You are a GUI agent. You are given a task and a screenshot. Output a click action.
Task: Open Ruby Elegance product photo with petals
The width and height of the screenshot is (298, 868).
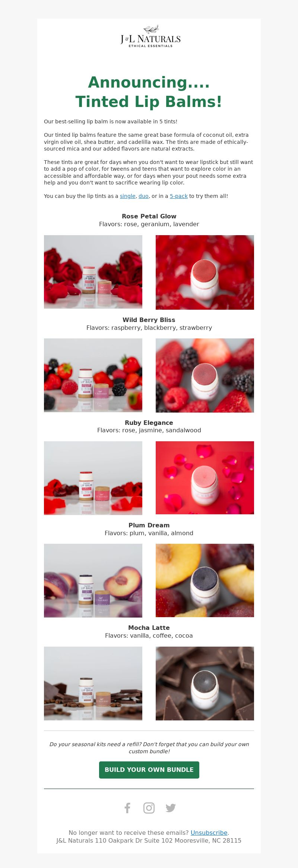93,478
